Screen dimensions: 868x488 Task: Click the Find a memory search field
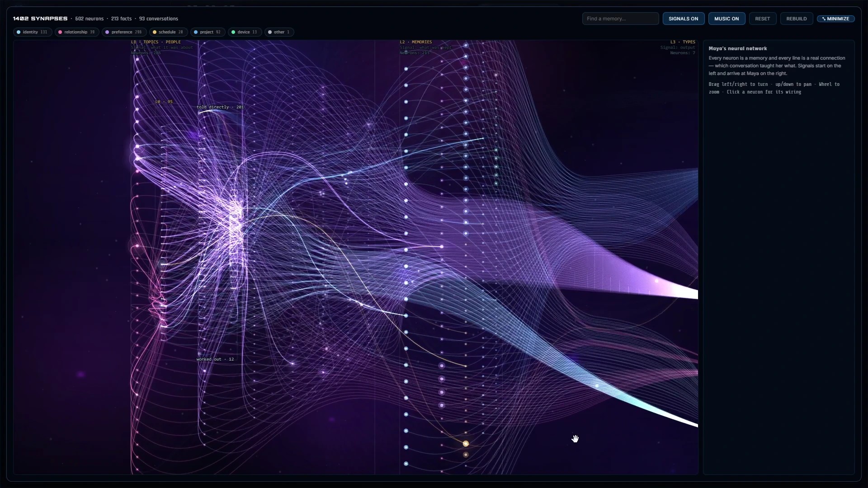click(x=620, y=19)
